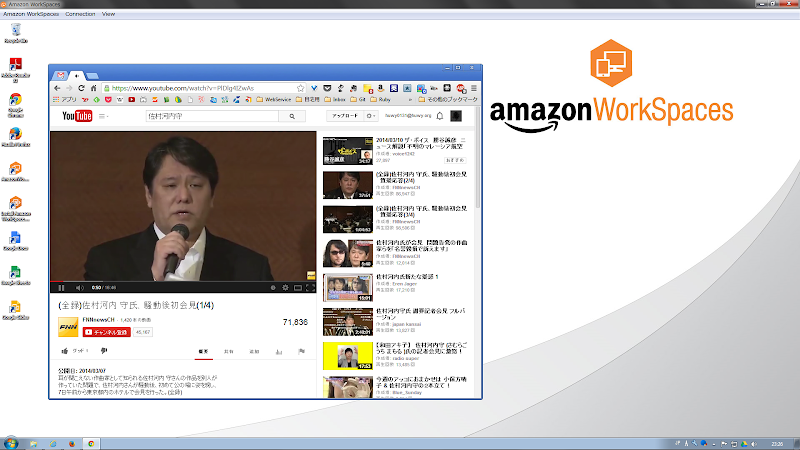
Task: Open the Inbox bookmarks folder
Action: pos(335,99)
